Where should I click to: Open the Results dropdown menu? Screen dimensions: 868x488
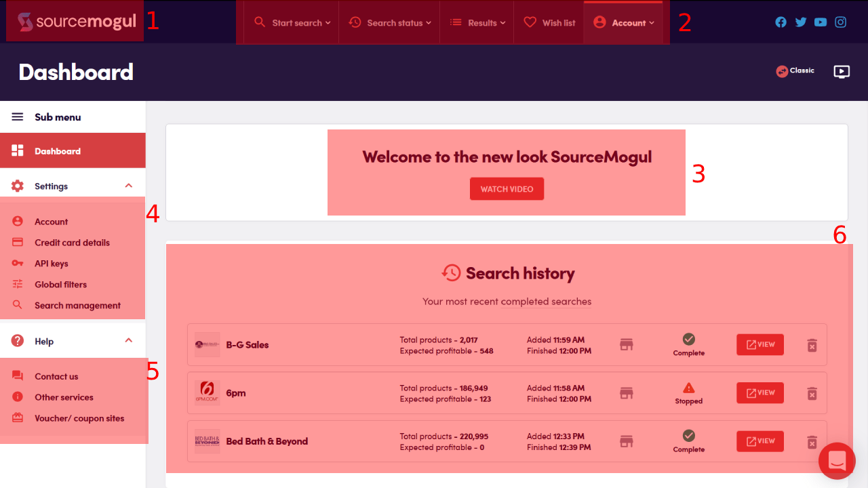477,22
